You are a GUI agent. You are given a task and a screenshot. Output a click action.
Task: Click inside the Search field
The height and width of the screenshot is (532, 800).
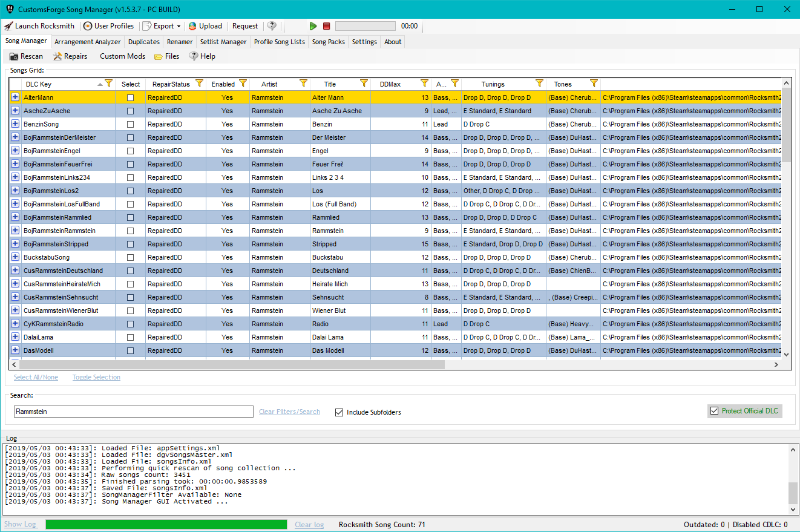tap(133, 411)
